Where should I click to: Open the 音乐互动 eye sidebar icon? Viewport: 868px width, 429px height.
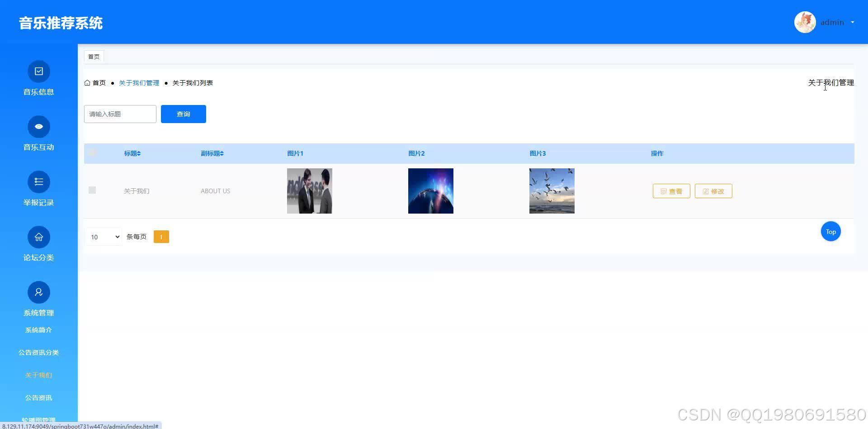[x=39, y=127]
